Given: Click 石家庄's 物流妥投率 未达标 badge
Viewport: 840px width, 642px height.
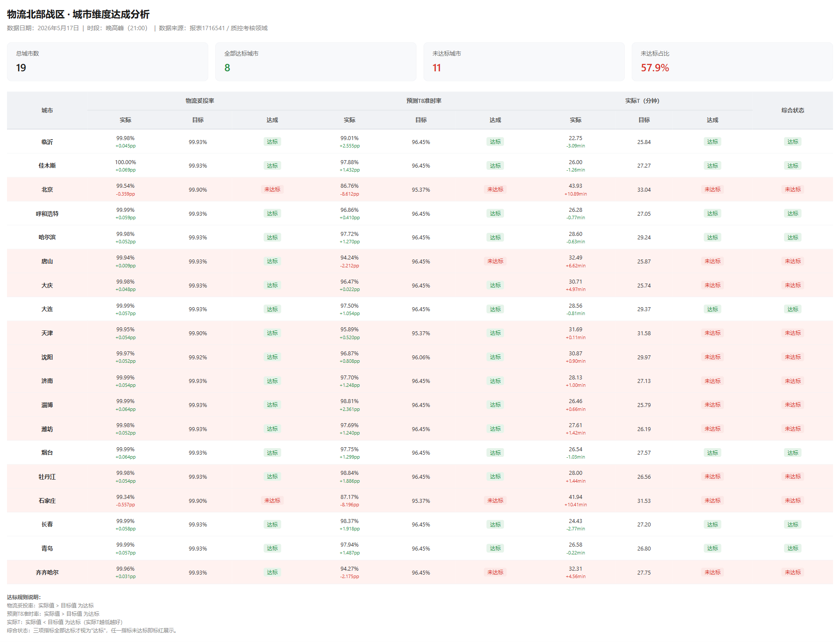Looking at the screenshot, I should [272, 501].
